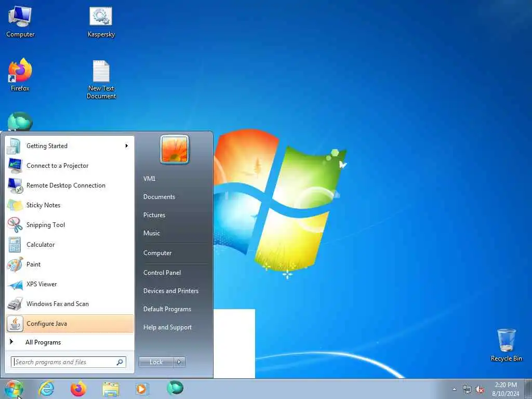Launch Windows Fax and Scan icon
532x399 pixels.
pos(15,304)
